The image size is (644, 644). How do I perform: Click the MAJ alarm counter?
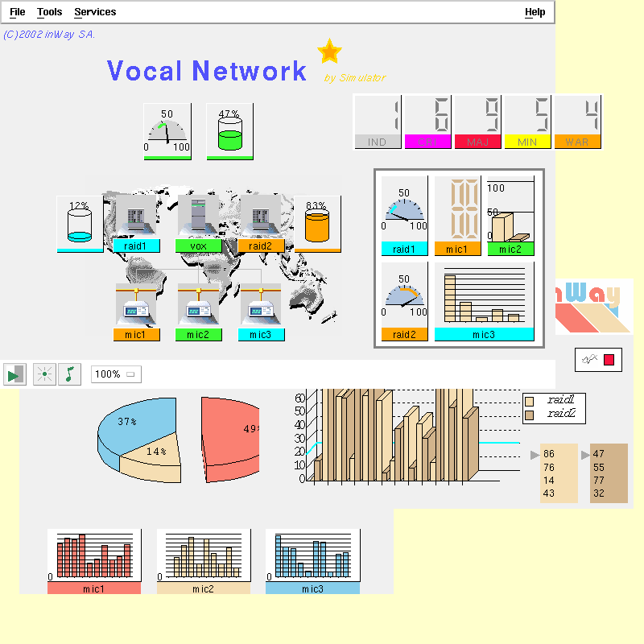(x=477, y=122)
